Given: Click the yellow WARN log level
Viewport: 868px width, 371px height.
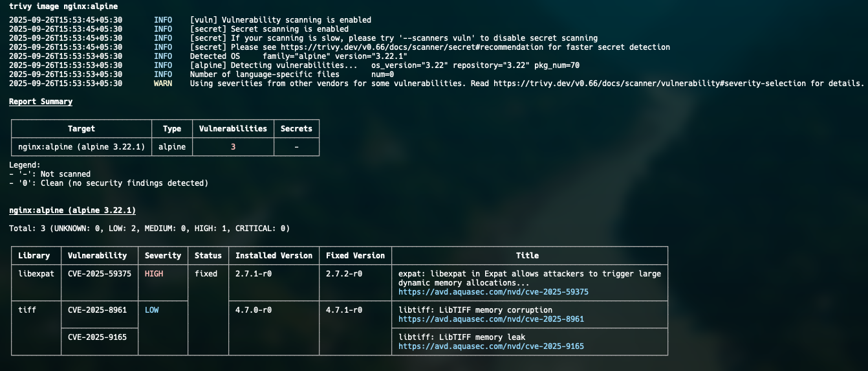Looking at the screenshot, I should (x=163, y=84).
